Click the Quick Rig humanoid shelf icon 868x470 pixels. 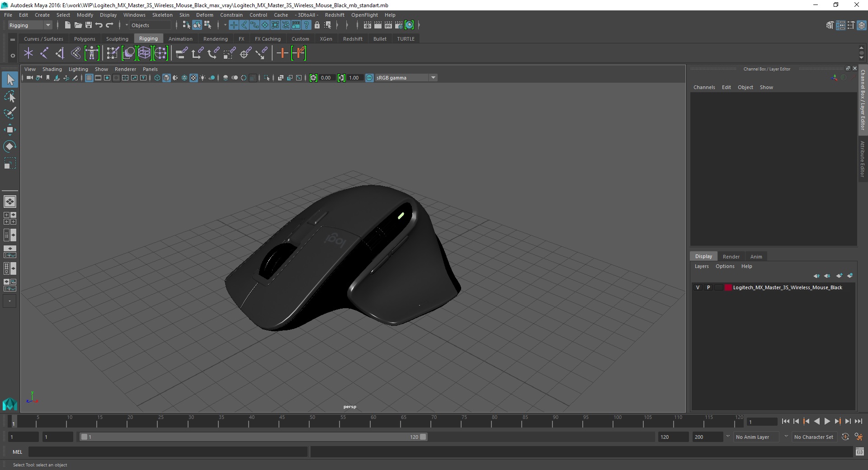pos(92,53)
